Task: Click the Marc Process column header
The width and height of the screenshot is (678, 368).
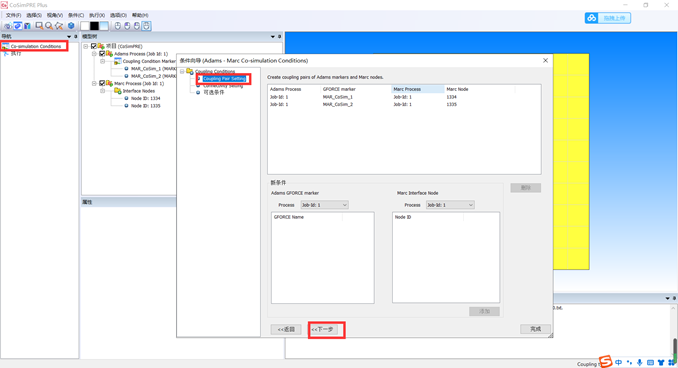Action: click(417, 89)
